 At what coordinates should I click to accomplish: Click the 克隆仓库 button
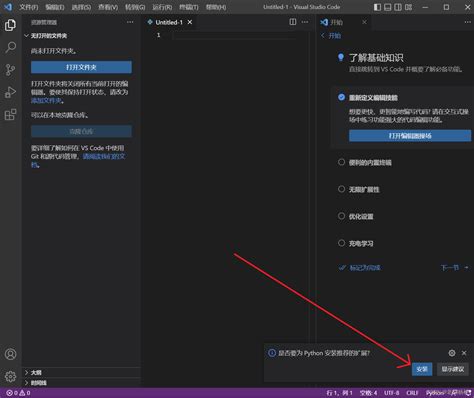pos(81,131)
